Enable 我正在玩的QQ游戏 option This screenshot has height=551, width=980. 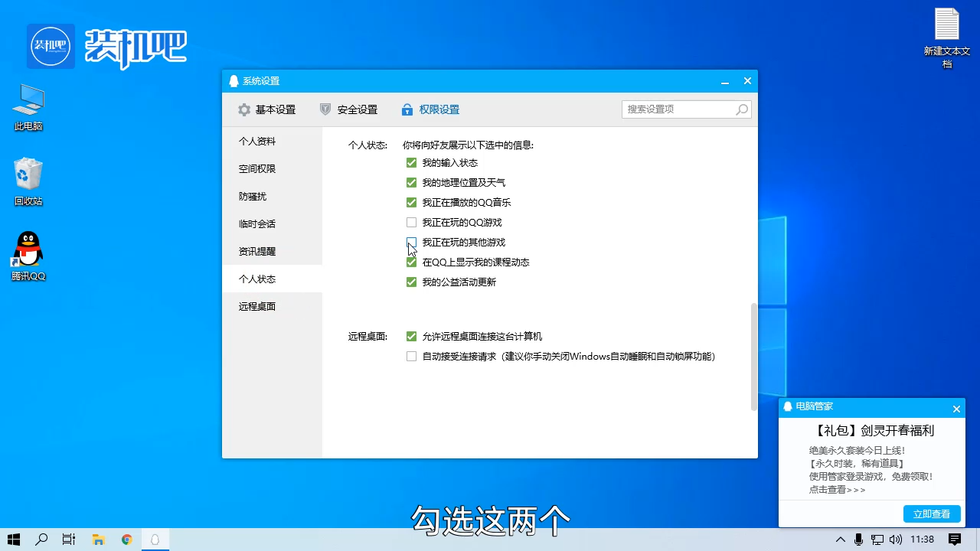pos(411,222)
